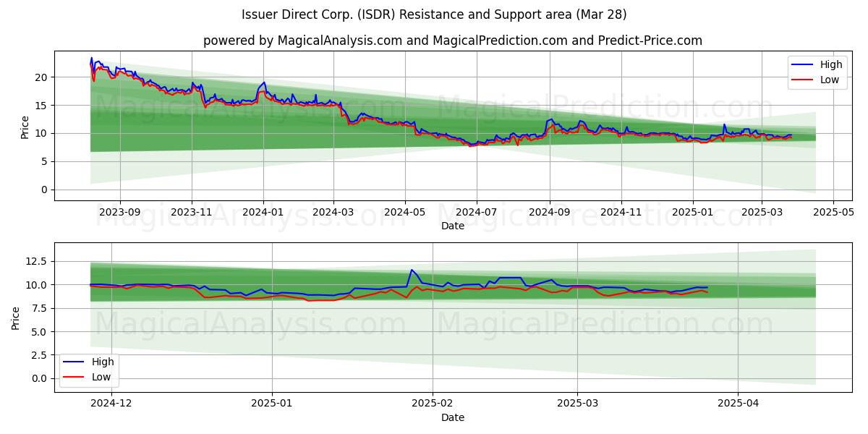Click the '2025-04' x-axis label on the bottom chart

(x=738, y=405)
